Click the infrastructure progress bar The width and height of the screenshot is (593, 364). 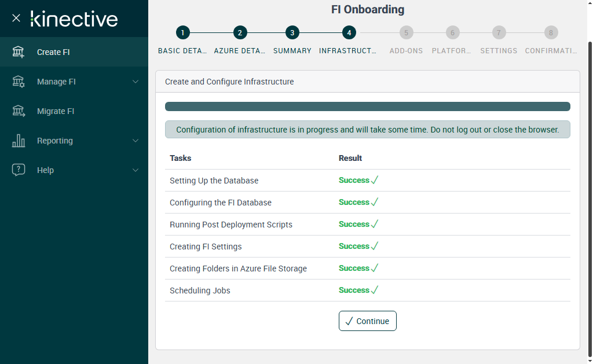(x=368, y=106)
